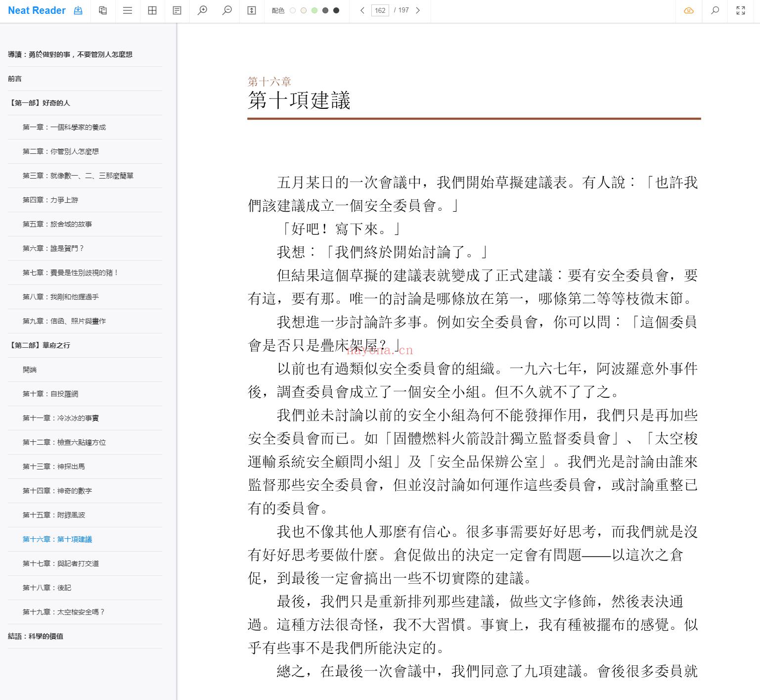This screenshot has height=700, width=760.
Task: Open 第十七章：與記者打交道
Action: (x=61, y=563)
